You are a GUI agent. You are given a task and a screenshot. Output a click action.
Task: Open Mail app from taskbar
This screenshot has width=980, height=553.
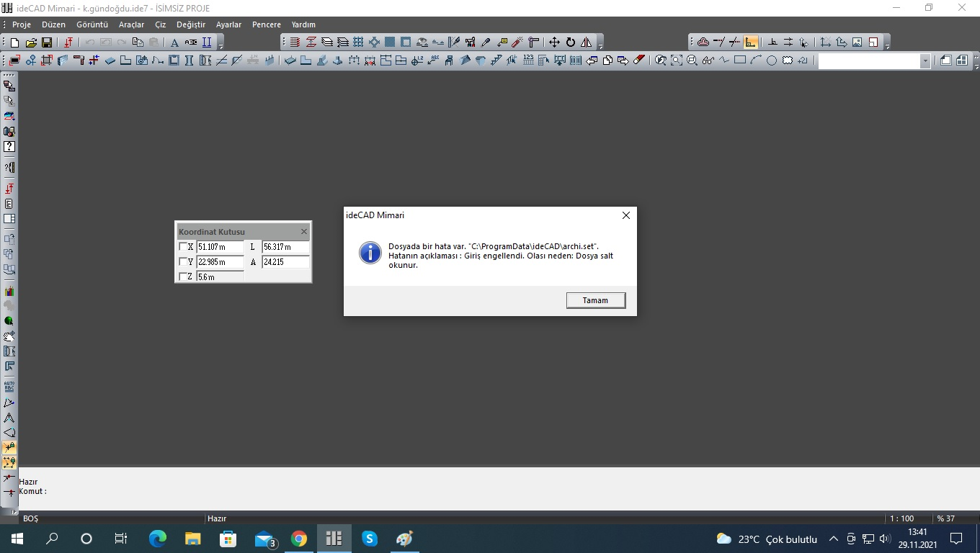(264, 539)
